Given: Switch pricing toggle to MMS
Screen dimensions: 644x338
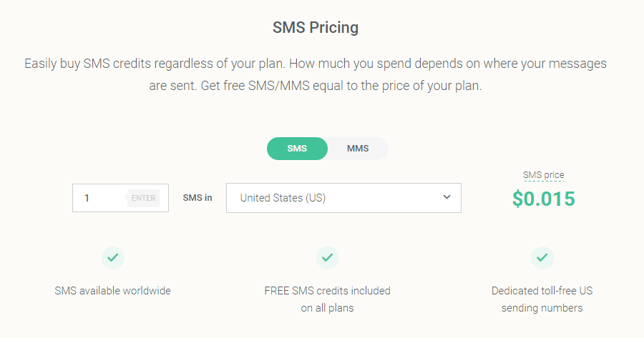Looking at the screenshot, I should tap(358, 149).
